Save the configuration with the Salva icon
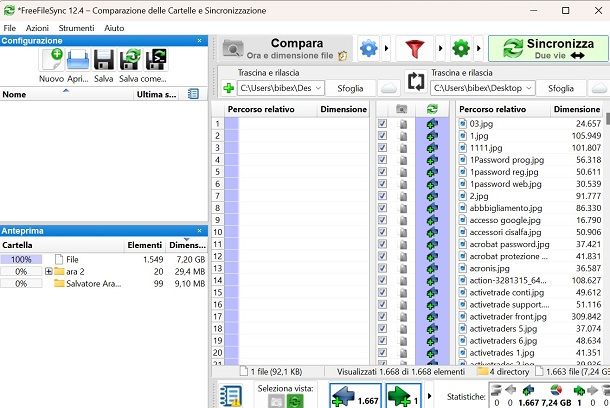The width and height of the screenshot is (610, 408). point(104,60)
